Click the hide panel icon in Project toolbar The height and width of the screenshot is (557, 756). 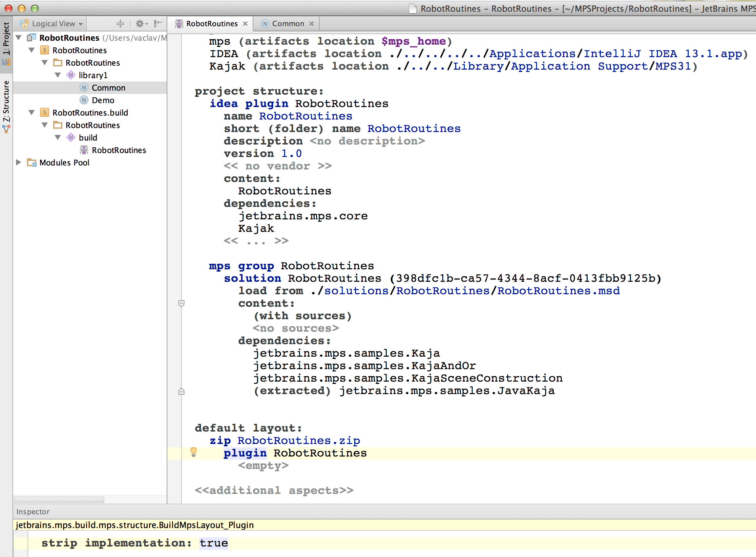(x=158, y=24)
